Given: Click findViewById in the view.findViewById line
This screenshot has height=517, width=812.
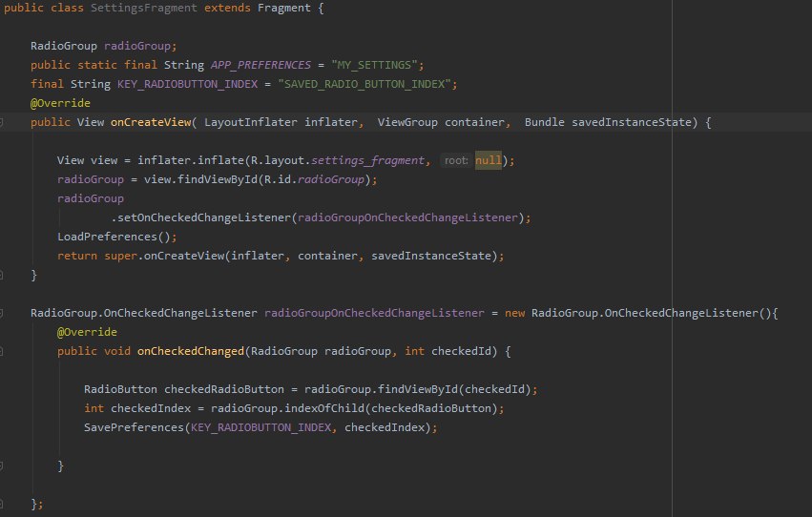Looking at the screenshot, I should click(x=217, y=179).
